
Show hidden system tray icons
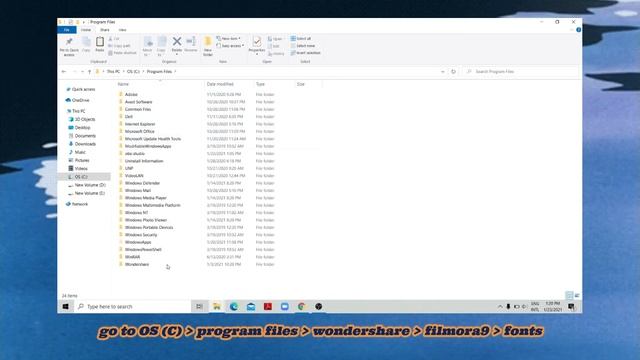coord(500,307)
